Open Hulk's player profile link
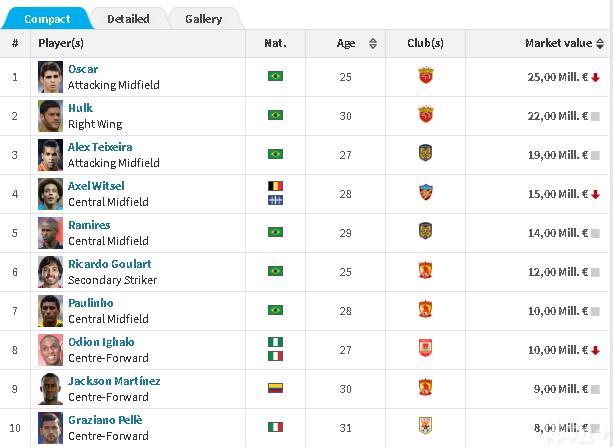The height and width of the screenshot is (447, 613). [79, 108]
